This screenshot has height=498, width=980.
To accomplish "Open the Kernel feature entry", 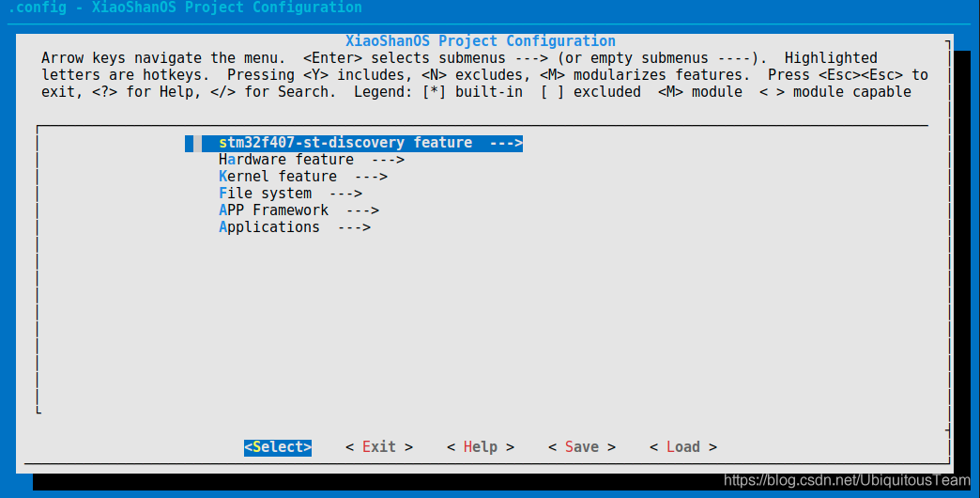I will click(x=277, y=177).
